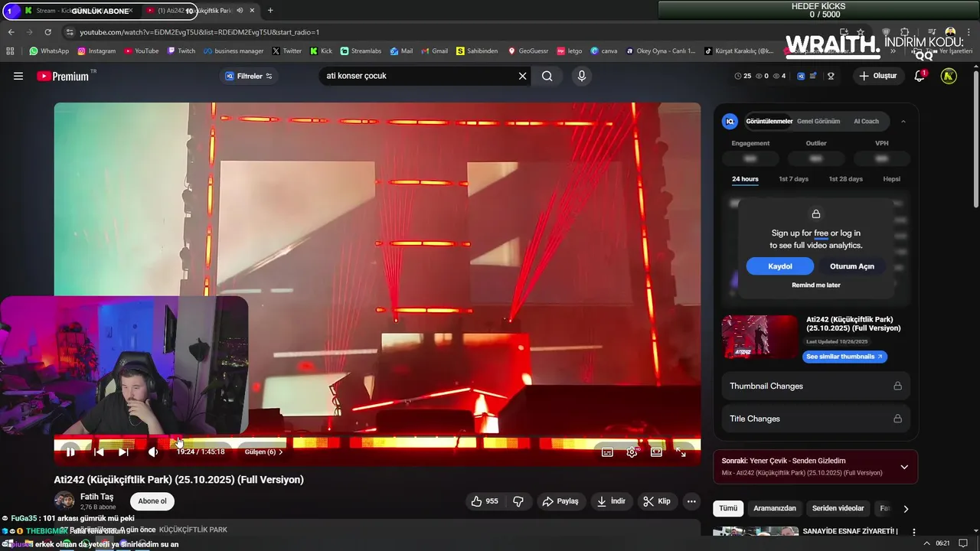Image resolution: width=980 pixels, height=551 pixels.
Task: Click the Remind me later link
Action: pyautogui.click(x=816, y=285)
